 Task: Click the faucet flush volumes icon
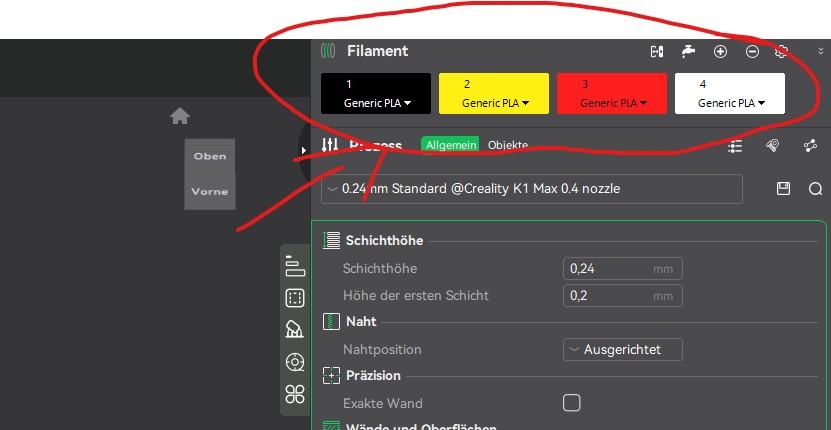coord(688,51)
